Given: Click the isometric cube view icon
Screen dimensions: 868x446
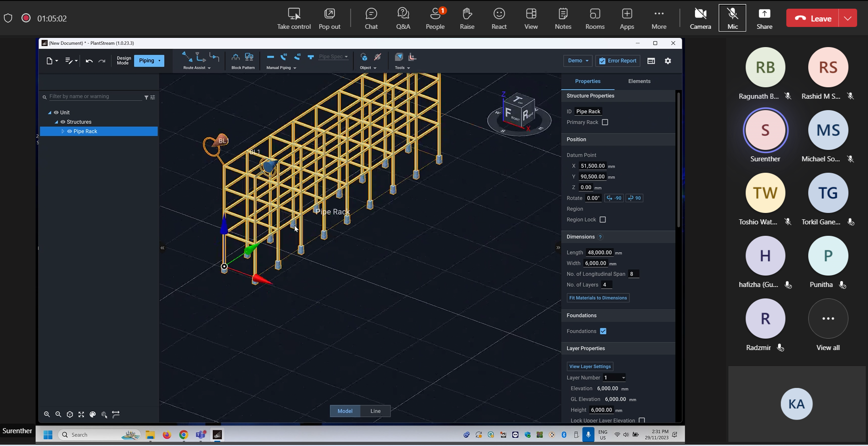Looking at the screenshot, I should (x=70, y=414).
